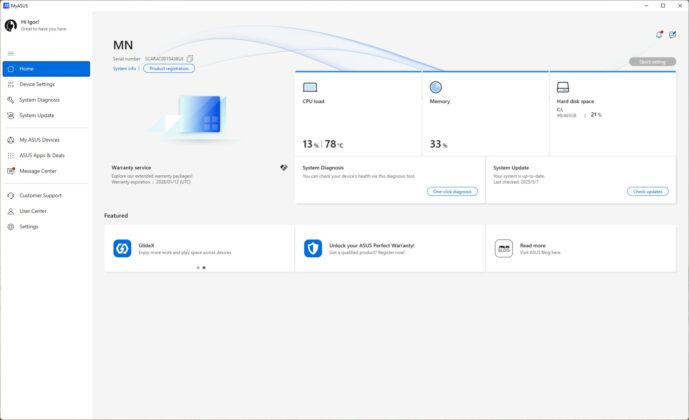Open the System info link
689x420 pixels.
[124, 69]
